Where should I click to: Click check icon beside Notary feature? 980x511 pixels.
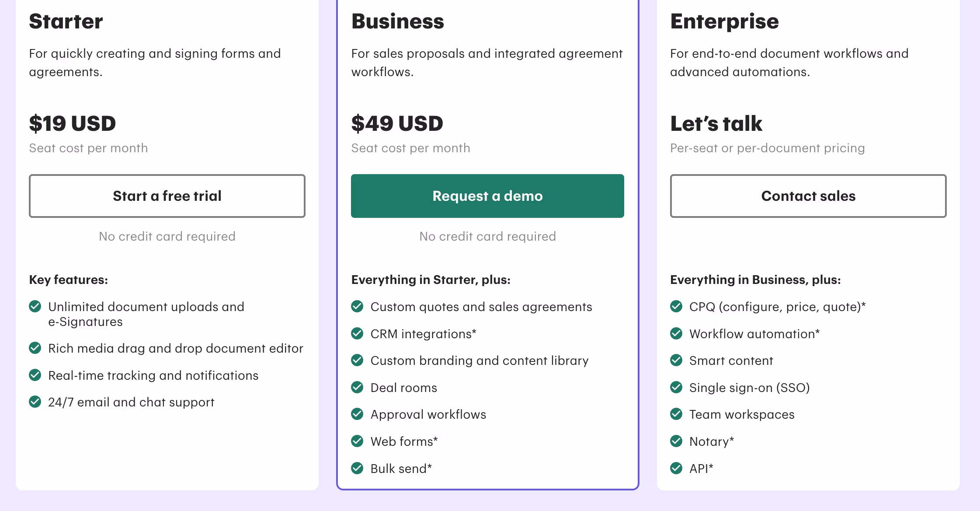pos(676,441)
